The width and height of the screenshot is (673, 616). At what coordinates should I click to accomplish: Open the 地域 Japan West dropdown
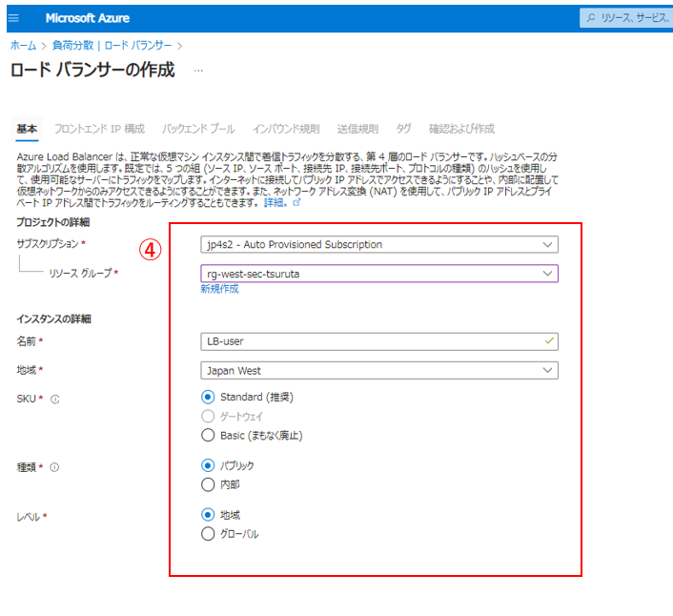tap(379, 371)
